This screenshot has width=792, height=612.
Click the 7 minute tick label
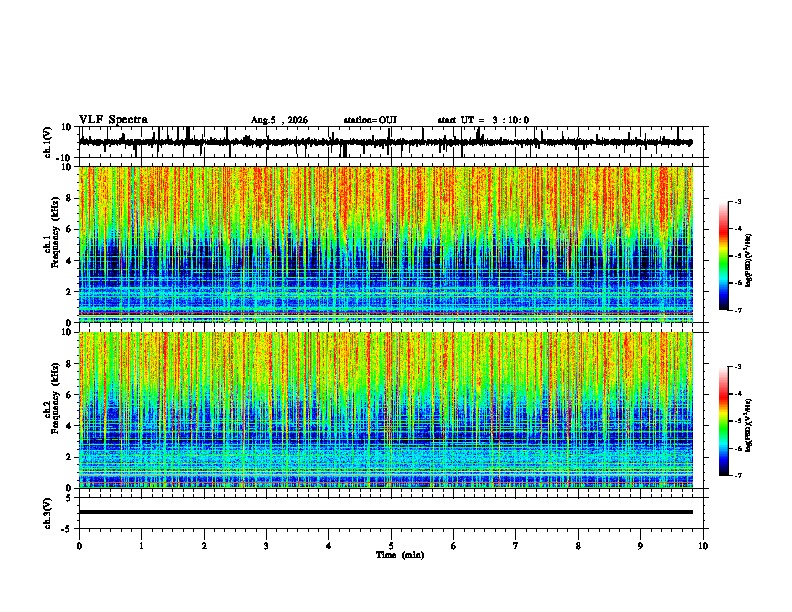[516, 546]
